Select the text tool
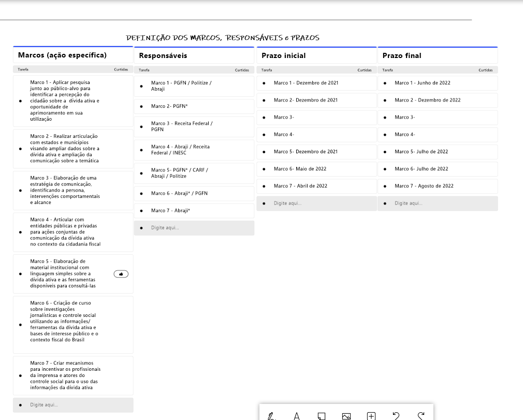This screenshot has height=420, width=523. [297, 416]
